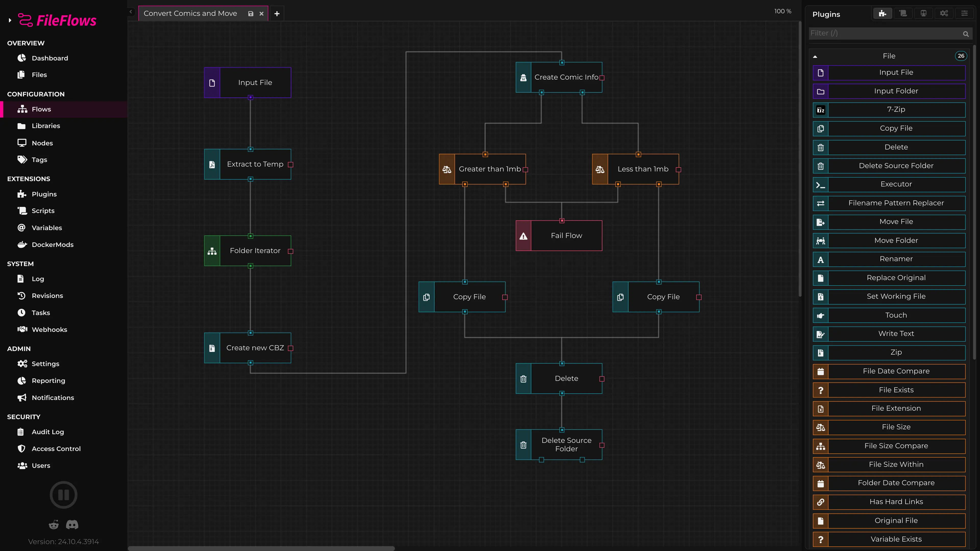Collapse sidebar using chevron left of flow tab

(x=131, y=12)
